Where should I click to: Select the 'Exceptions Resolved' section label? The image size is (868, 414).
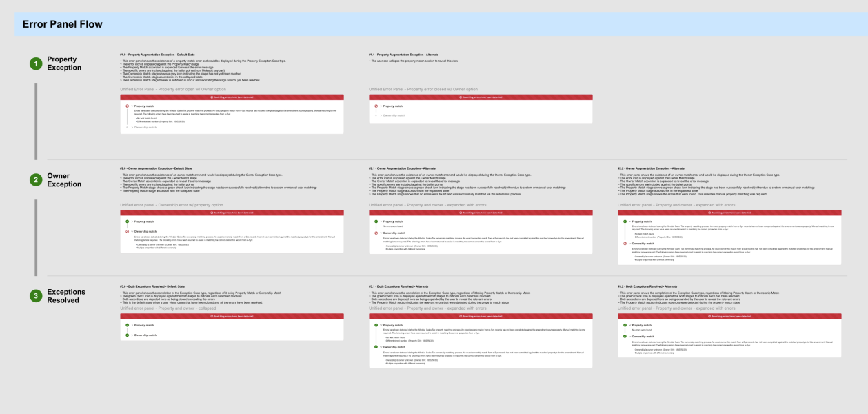point(66,296)
